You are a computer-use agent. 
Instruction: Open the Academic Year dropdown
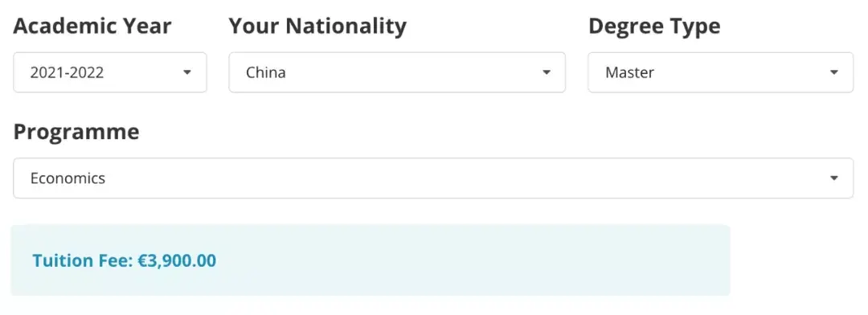[x=109, y=72]
